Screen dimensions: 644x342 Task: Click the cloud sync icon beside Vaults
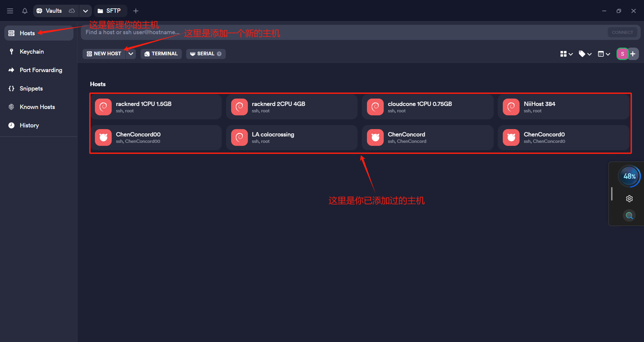(72, 11)
